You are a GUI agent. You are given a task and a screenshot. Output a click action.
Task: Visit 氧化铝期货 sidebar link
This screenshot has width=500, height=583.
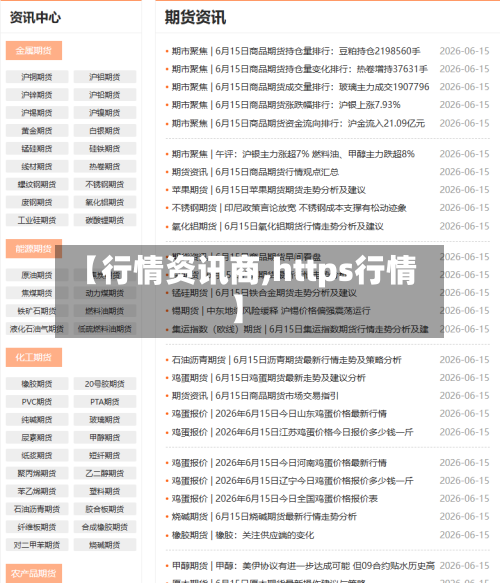pos(105,202)
